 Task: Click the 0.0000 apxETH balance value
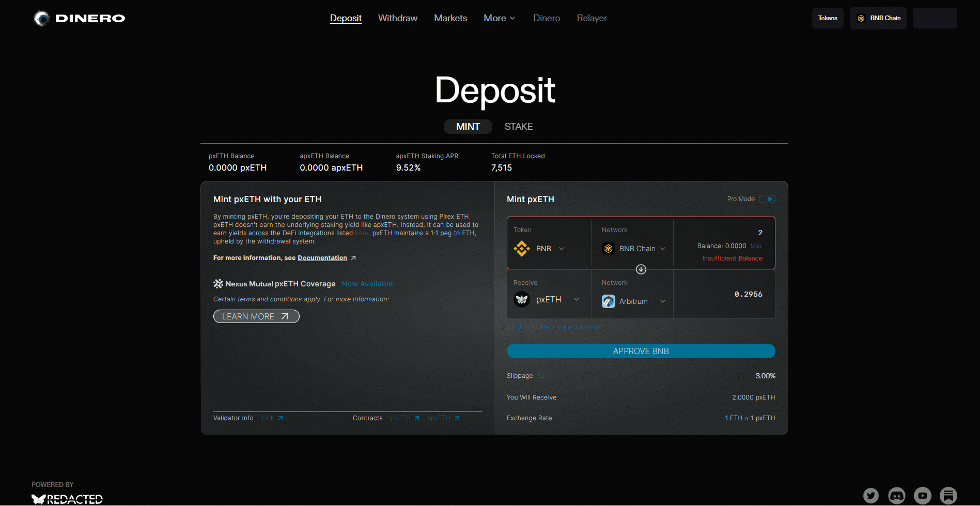point(331,168)
